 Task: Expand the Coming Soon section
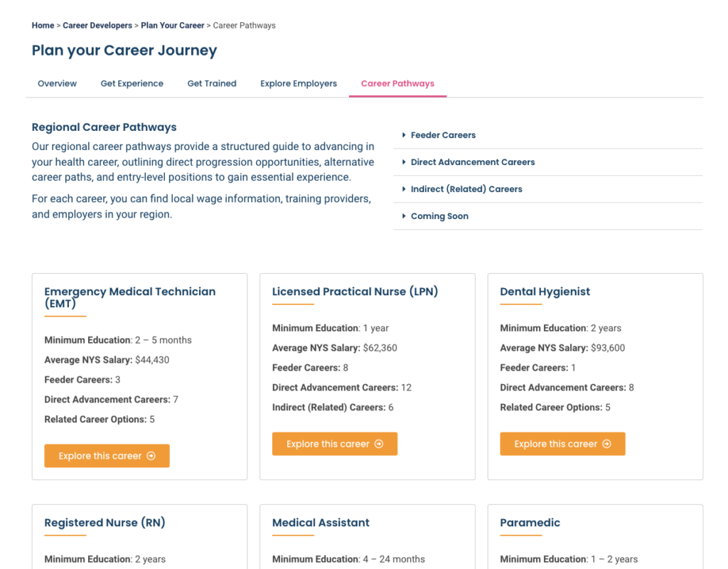[x=439, y=216]
